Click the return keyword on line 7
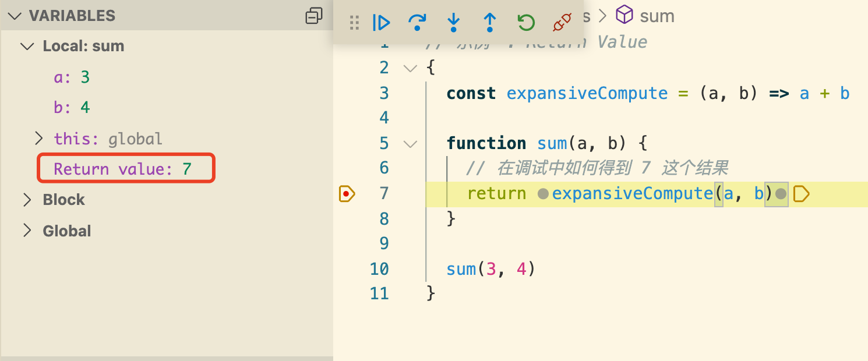 pyautogui.click(x=497, y=193)
